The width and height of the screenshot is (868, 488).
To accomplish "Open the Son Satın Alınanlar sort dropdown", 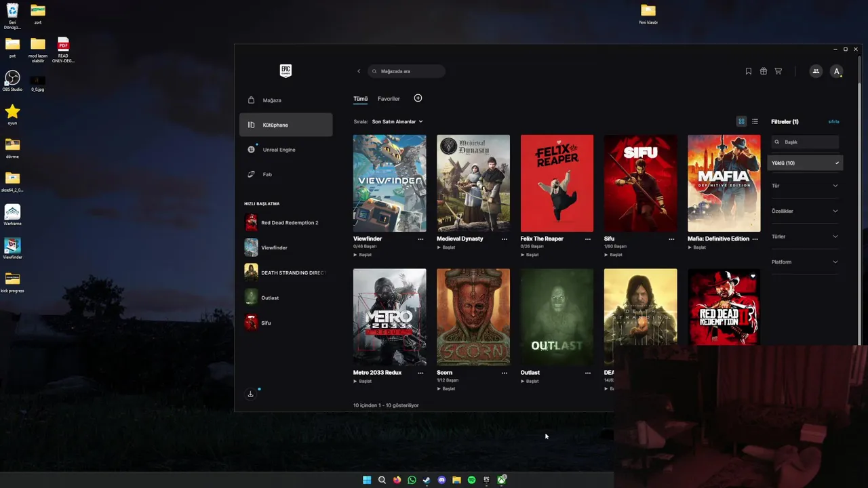I will coord(397,121).
